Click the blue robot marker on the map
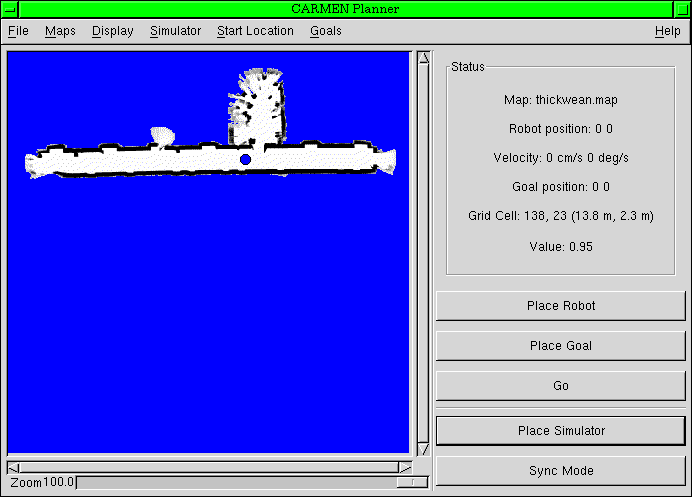This screenshot has width=692, height=497. (x=245, y=159)
